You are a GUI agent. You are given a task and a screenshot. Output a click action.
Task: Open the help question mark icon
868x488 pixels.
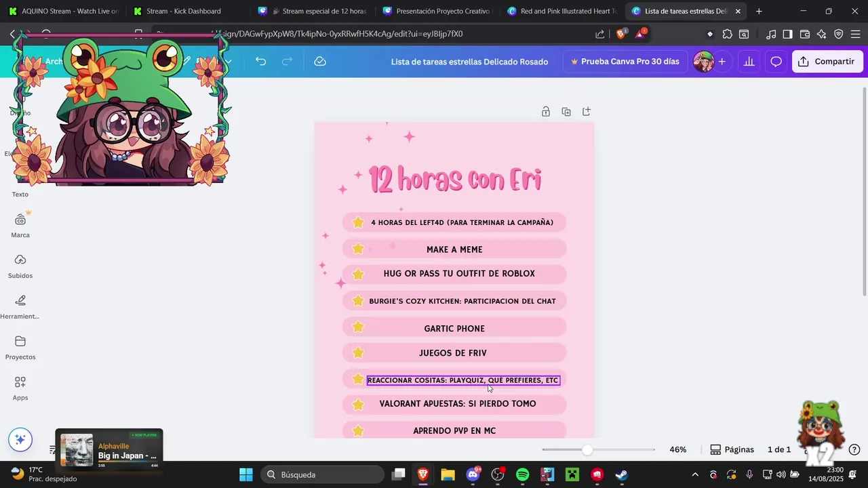coord(854,449)
